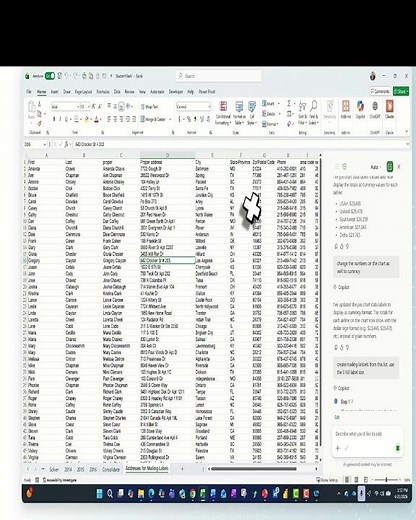Click the insert function fx icon
The image size is (416, 520).
click(x=66, y=144)
